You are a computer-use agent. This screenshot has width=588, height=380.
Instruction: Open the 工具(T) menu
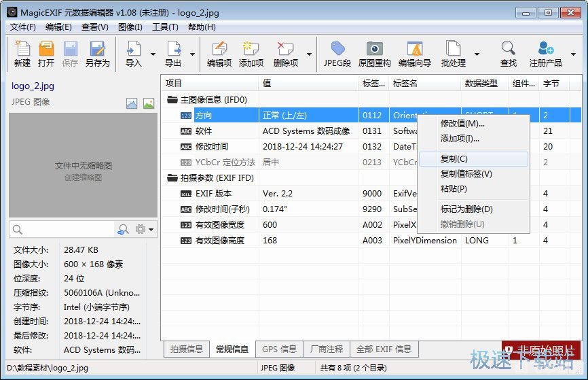pyautogui.click(x=165, y=27)
